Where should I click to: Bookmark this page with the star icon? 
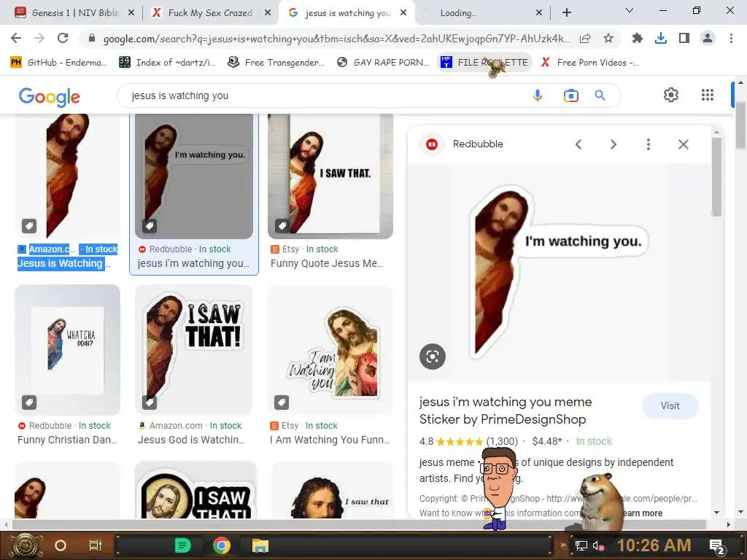click(608, 39)
